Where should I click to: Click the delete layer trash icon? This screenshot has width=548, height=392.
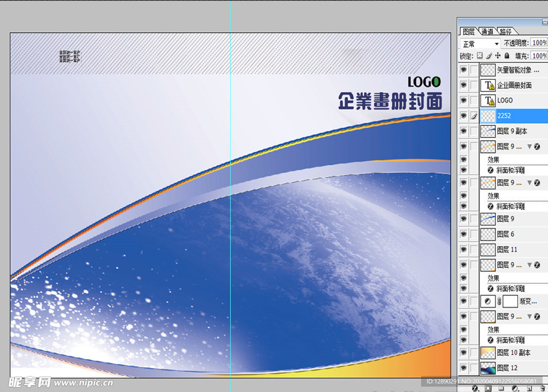pos(543,388)
